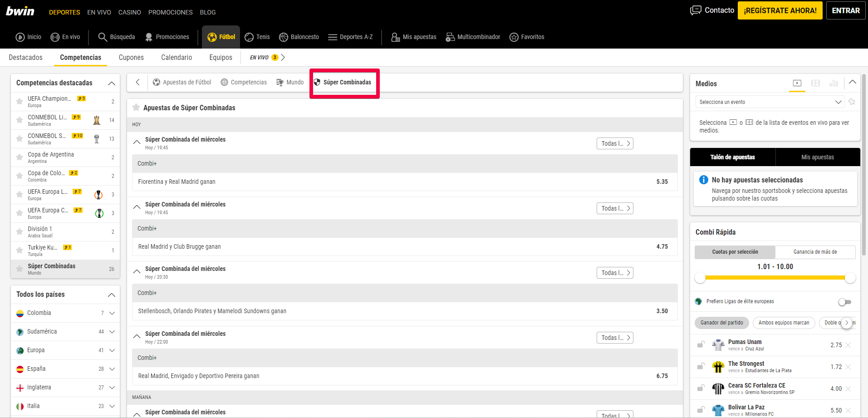Viewport: 868px width, 418px height.
Task: Select the statistics bars icon in Medios
Action: [834, 83]
